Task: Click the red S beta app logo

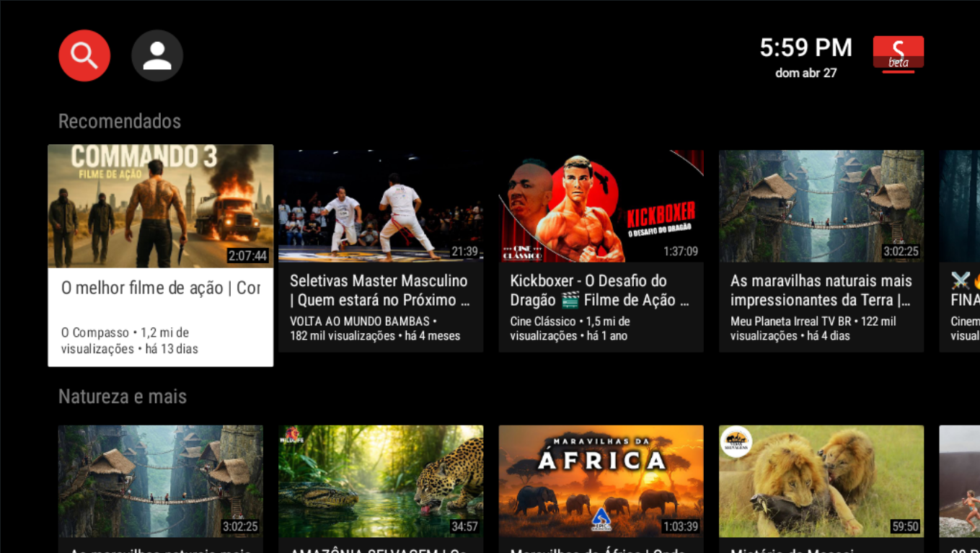Action: click(898, 54)
